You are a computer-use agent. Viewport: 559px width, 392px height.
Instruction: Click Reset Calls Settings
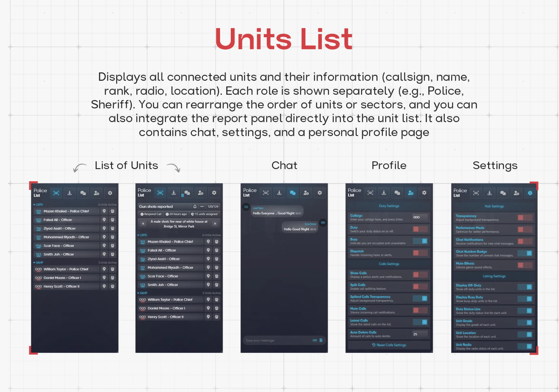coord(389,345)
